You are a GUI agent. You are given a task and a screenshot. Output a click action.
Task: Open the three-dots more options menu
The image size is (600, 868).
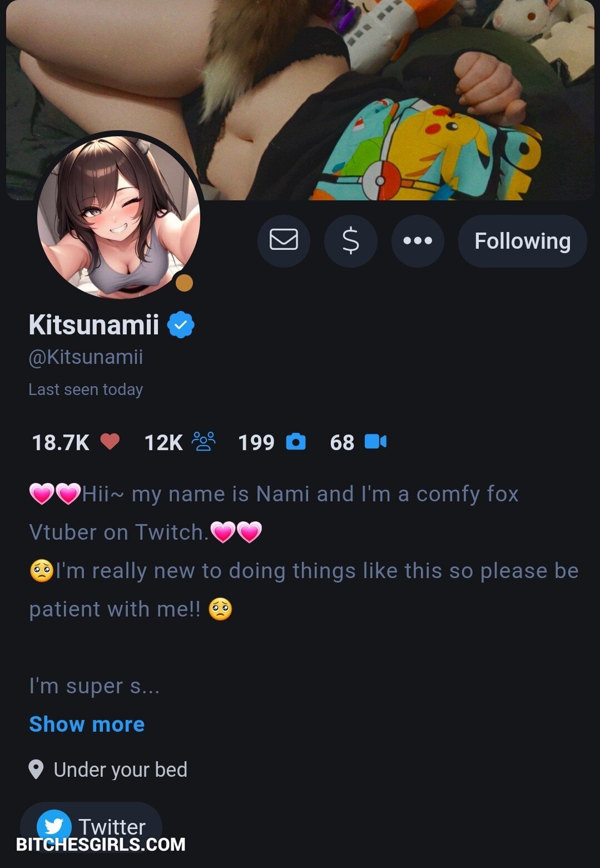(x=418, y=241)
